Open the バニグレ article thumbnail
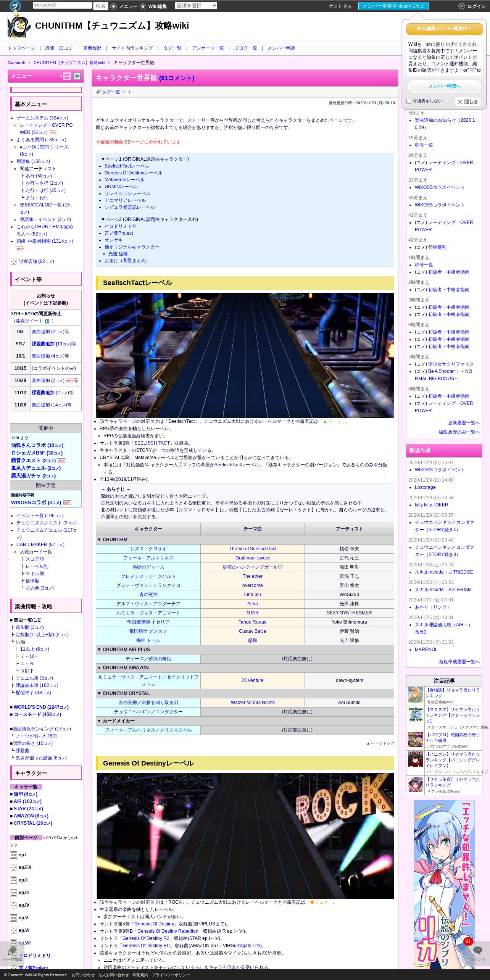This screenshot has width=490, height=980. coord(416,759)
